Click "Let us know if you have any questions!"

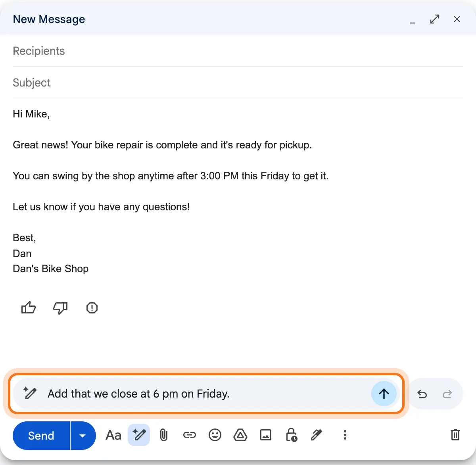pos(101,207)
